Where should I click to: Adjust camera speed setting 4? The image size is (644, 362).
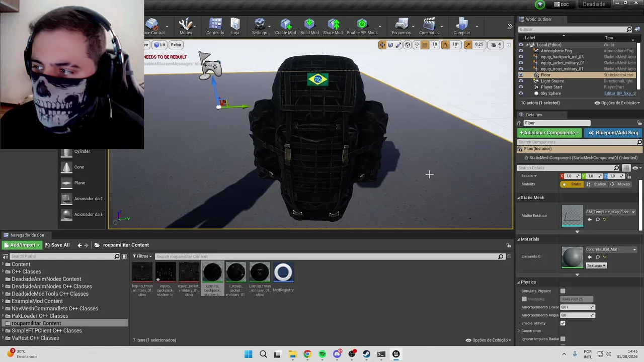(496, 45)
